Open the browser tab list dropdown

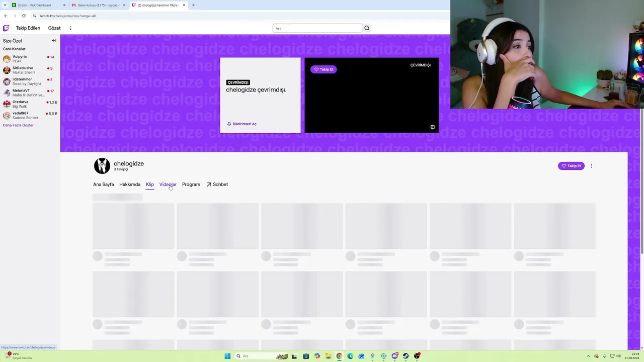tap(5, 5)
